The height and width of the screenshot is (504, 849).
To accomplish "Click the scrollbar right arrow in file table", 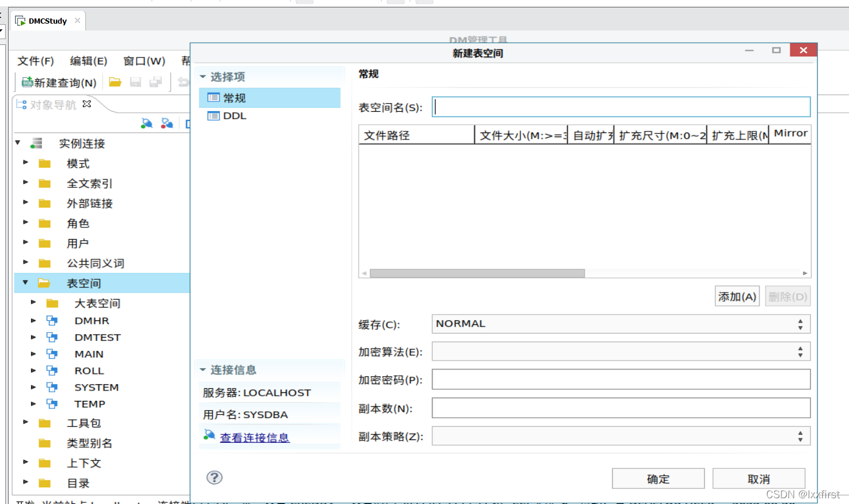I will [x=805, y=273].
